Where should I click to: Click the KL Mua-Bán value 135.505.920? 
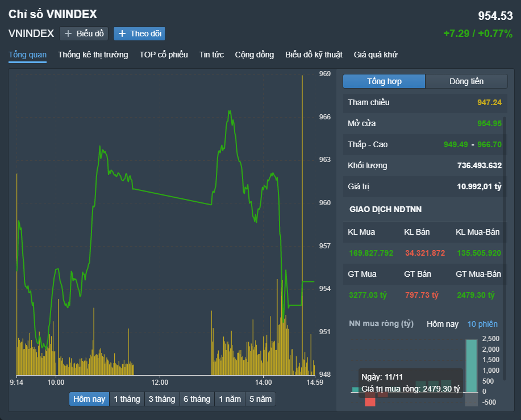[479, 253]
